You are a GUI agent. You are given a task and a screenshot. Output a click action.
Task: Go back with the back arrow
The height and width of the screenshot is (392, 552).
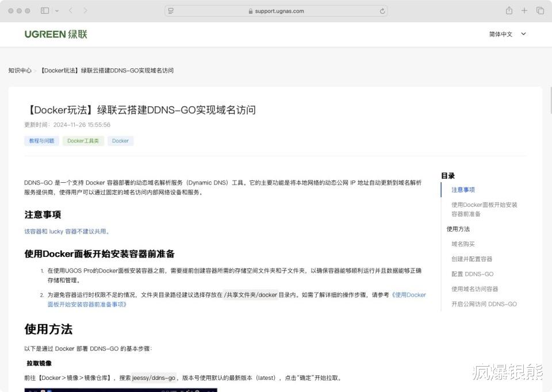pos(71,10)
